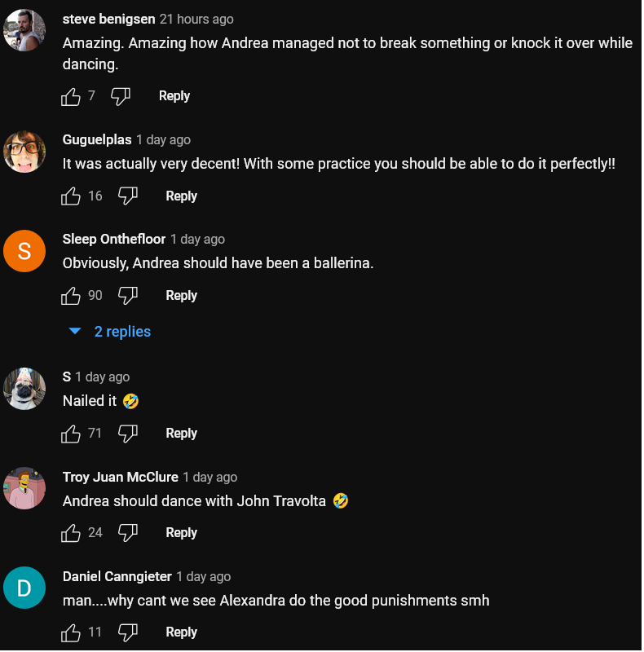The image size is (644, 652).
Task: Reply to Troy Juan McClure's comment
Action: coord(181,533)
